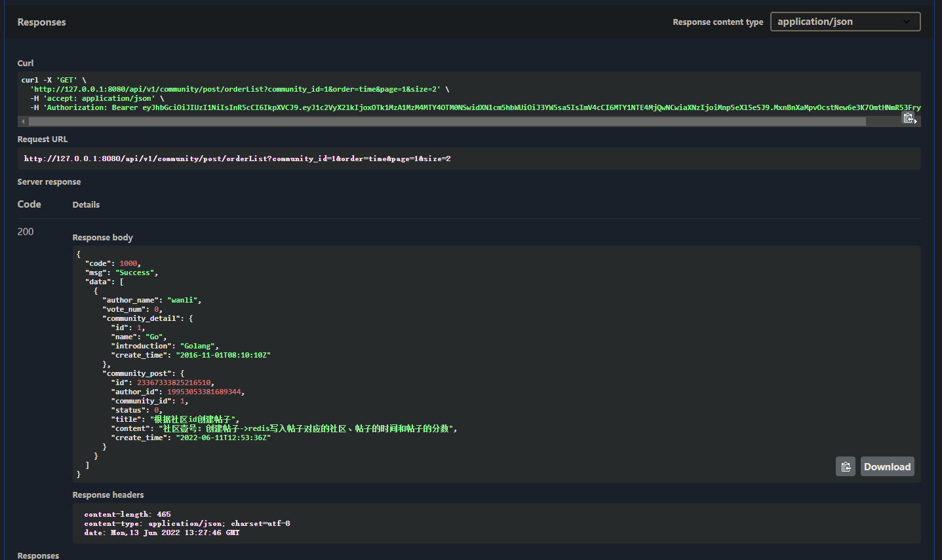The width and height of the screenshot is (942, 560).
Task: Click the Response body label
Action: [x=102, y=237]
